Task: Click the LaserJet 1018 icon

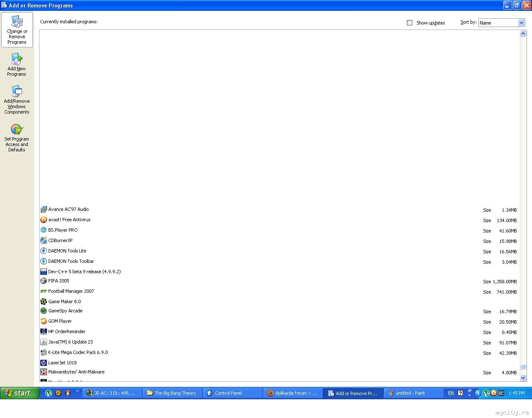Action: tap(44, 363)
